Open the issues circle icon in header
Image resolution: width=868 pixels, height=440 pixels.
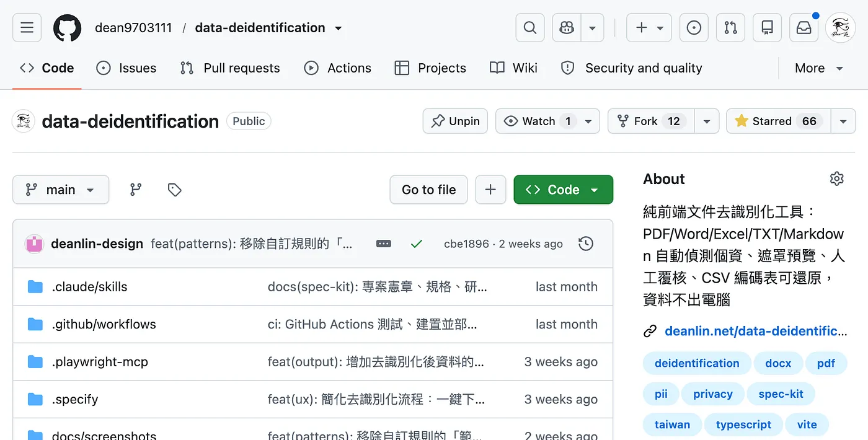pyautogui.click(x=694, y=28)
